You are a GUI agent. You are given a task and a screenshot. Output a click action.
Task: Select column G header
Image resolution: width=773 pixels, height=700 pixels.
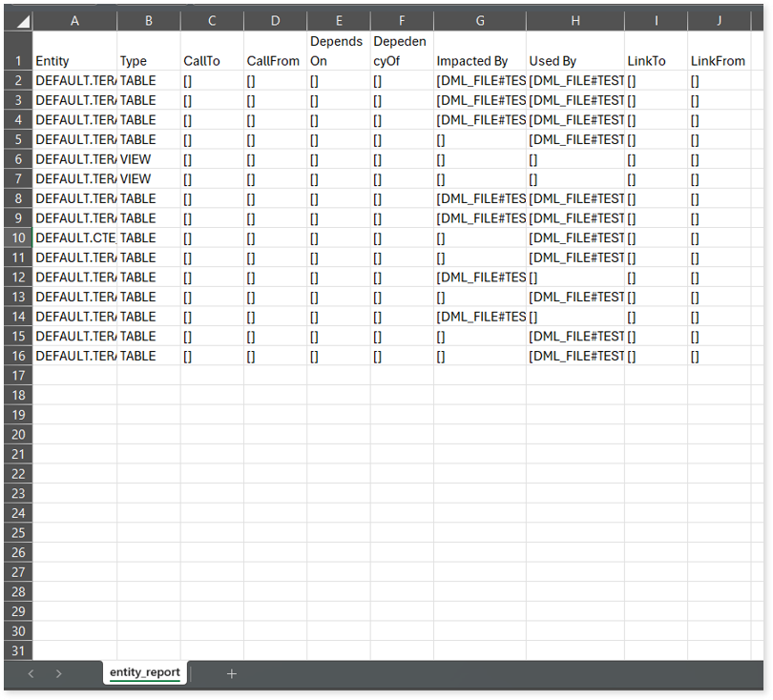pyautogui.click(x=479, y=21)
